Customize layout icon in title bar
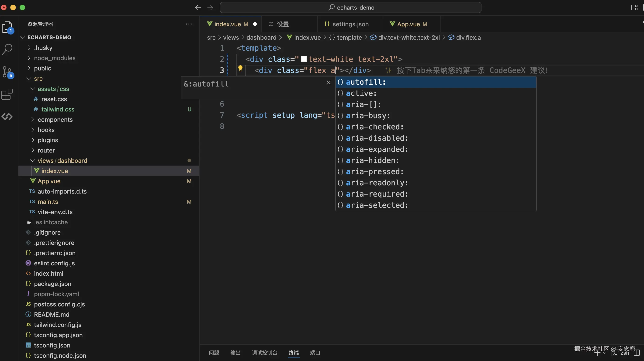This screenshot has width=644, height=361. coord(634,7)
